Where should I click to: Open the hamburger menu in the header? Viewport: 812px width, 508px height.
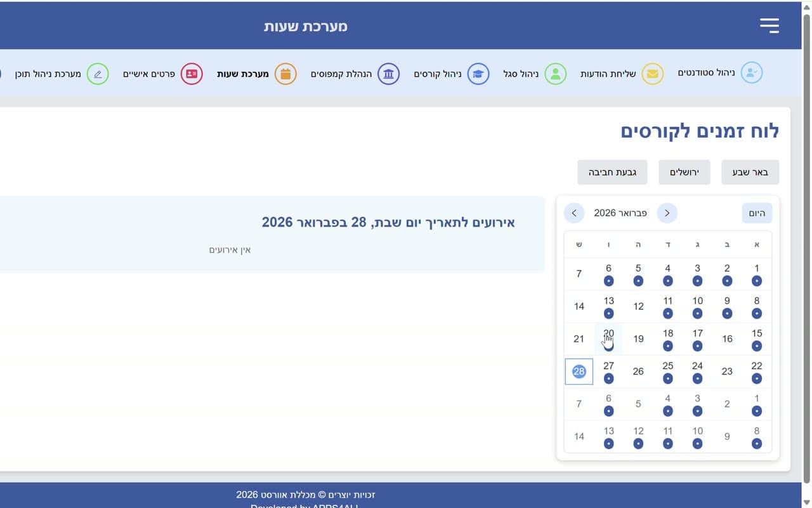pyautogui.click(x=769, y=25)
